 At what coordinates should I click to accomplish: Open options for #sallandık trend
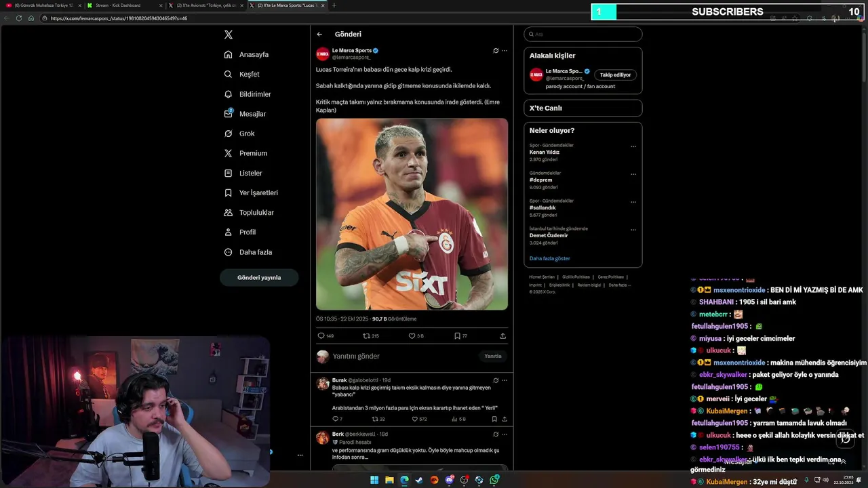(x=633, y=202)
